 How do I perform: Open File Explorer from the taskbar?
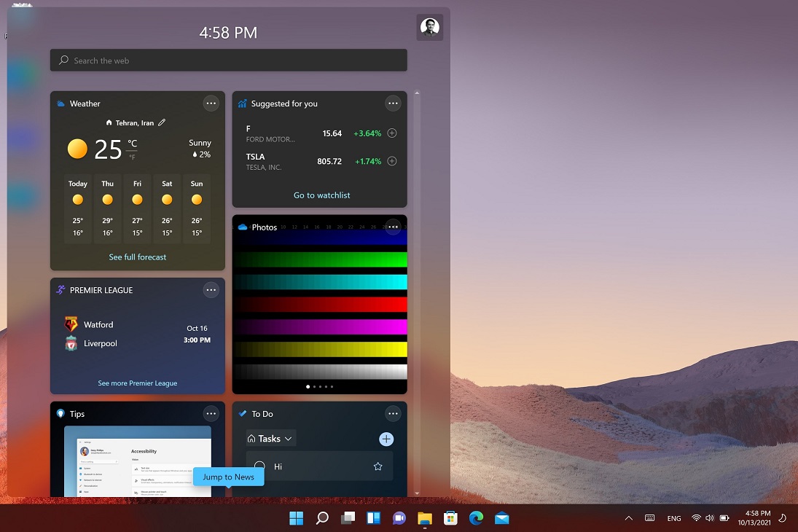coord(425,518)
